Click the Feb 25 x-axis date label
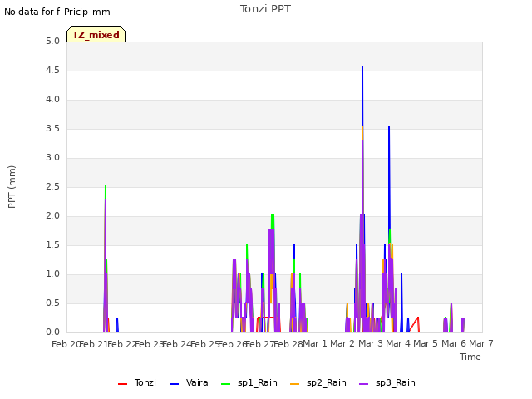 [x=205, y=344]
